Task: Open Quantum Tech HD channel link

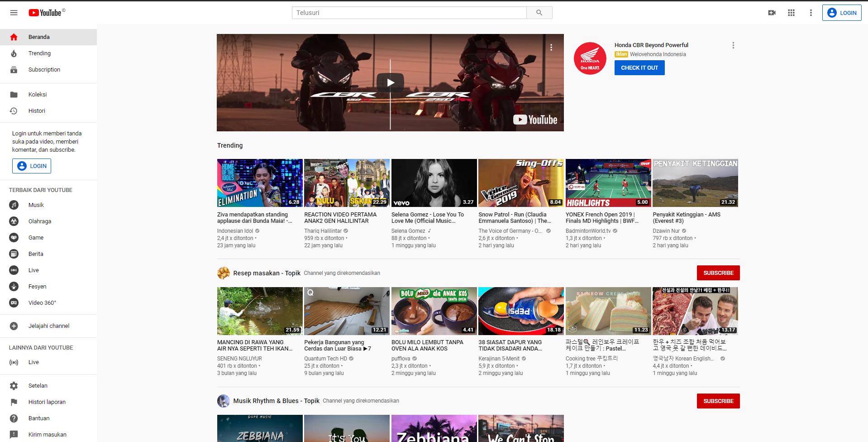Action: pyautogui.click(x=326, y=359)
